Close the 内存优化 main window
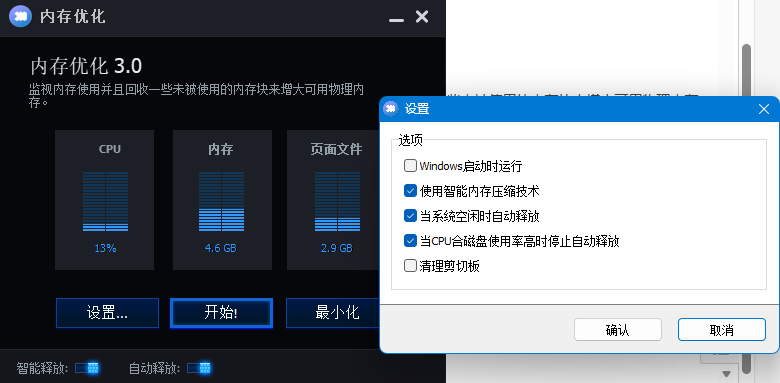 pyautogui.click(x=422, y=17)
